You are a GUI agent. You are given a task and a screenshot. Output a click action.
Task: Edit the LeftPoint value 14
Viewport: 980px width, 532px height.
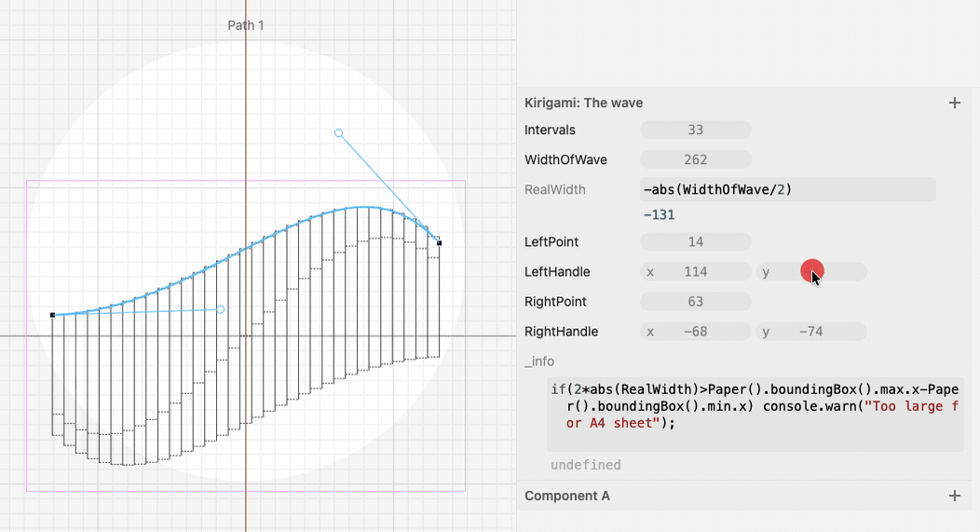coord(696,242)
